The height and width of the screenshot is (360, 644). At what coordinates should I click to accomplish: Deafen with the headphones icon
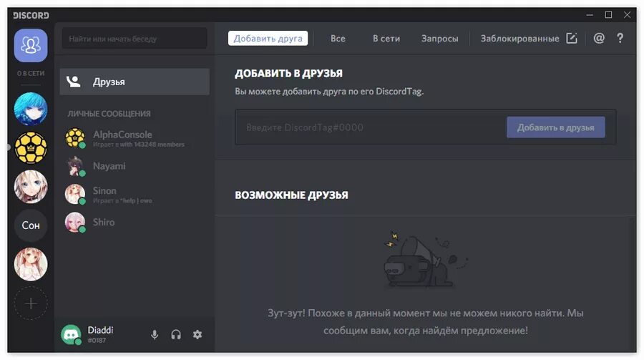pyautogui.click(x=176, y=334)
